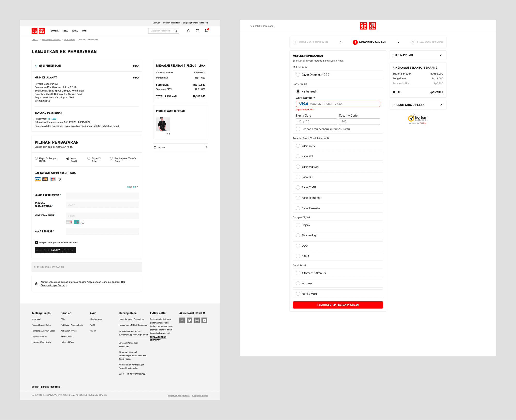Viewport: 516px width, 420px height.
Task: Open the shopping cart icon
Action: [x=206, y=31]
